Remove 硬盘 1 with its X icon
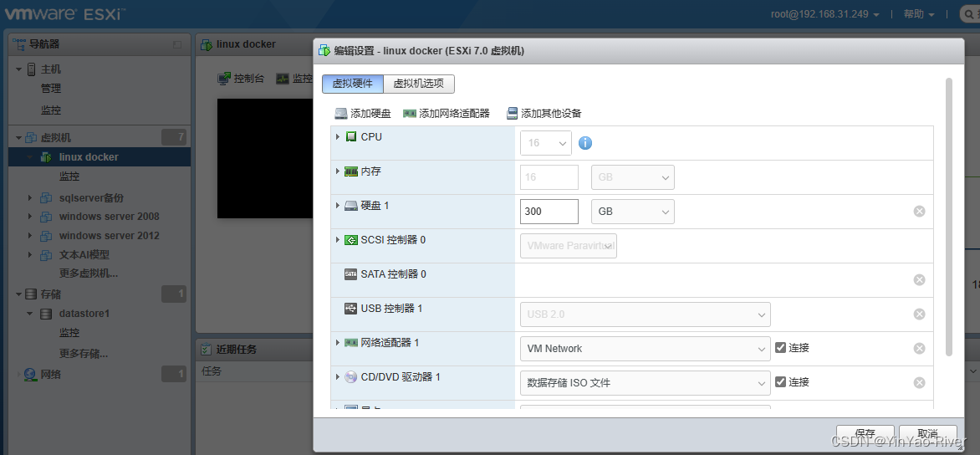 919,212
